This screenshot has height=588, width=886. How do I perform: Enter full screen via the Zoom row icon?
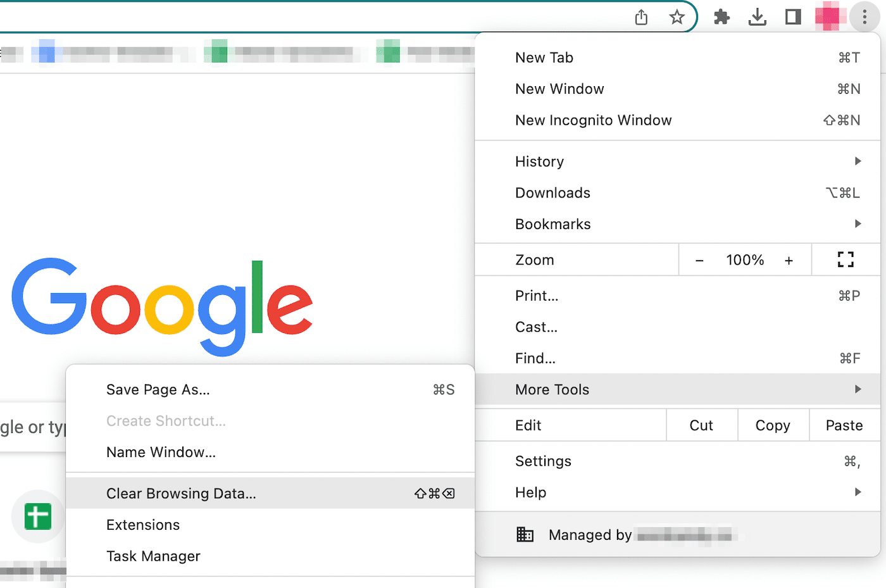(x=845, y=259)
